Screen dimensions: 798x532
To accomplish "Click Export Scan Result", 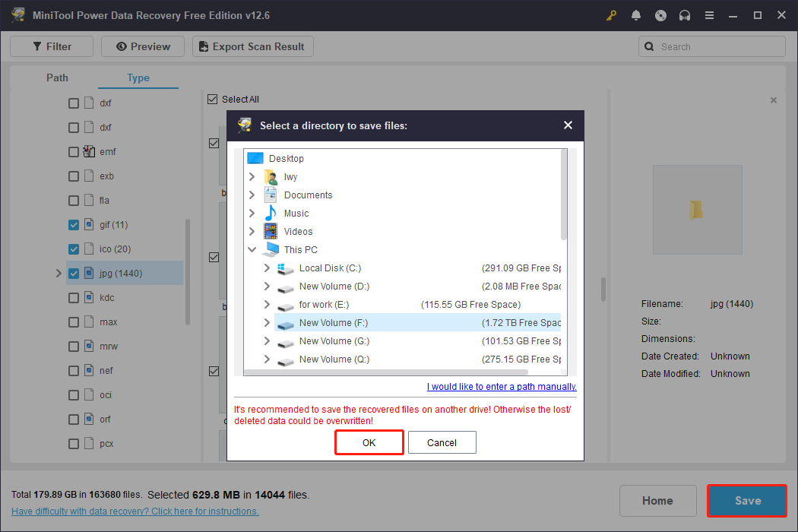I will point(253,46).
